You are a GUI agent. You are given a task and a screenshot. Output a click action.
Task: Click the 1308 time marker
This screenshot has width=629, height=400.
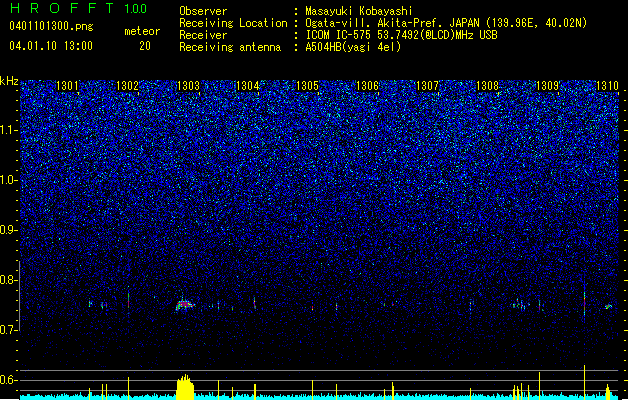coord(487,86)
